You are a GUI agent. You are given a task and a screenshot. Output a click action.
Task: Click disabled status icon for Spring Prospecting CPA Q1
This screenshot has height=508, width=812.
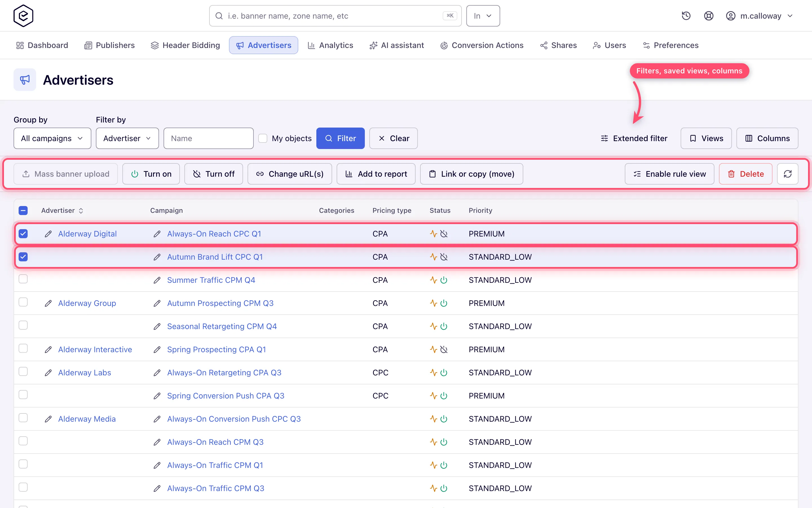click(443, 350)
